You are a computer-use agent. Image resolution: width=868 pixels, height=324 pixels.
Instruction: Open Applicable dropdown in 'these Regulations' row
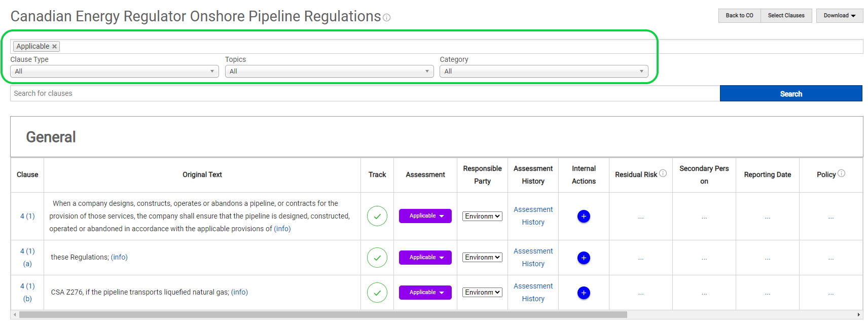tap(425, 258)
